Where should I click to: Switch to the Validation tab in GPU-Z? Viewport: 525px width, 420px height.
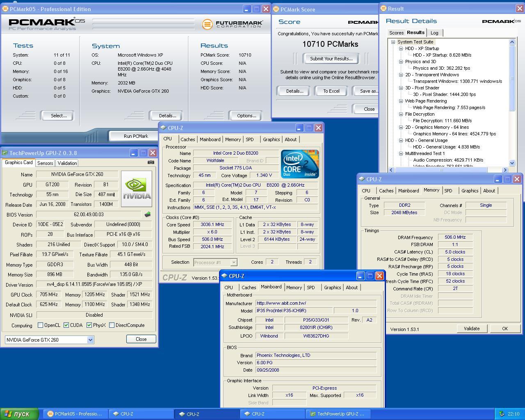[67, 163]
